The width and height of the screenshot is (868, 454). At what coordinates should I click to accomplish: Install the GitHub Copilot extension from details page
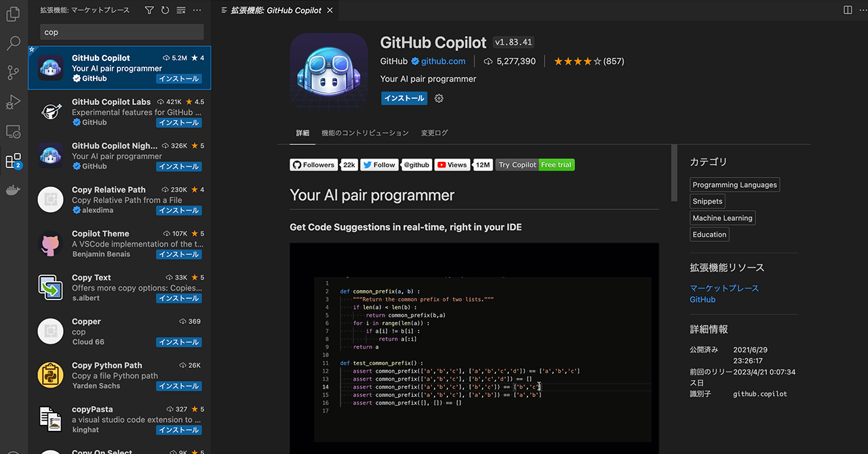click(403, 98)
